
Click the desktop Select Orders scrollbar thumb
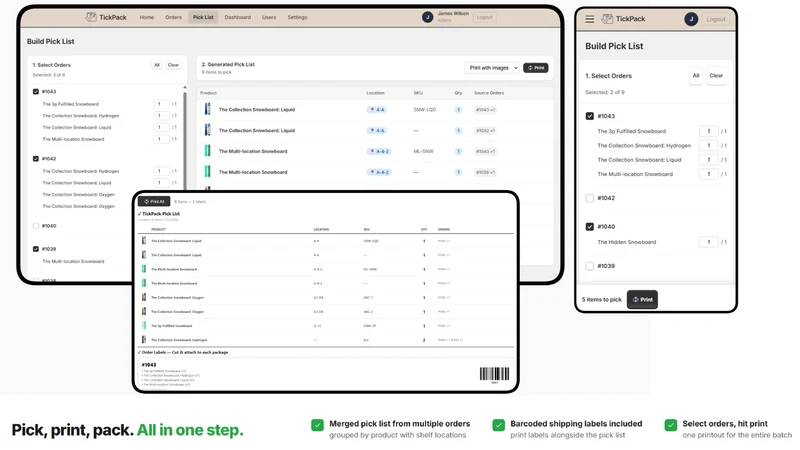(185, 143)
